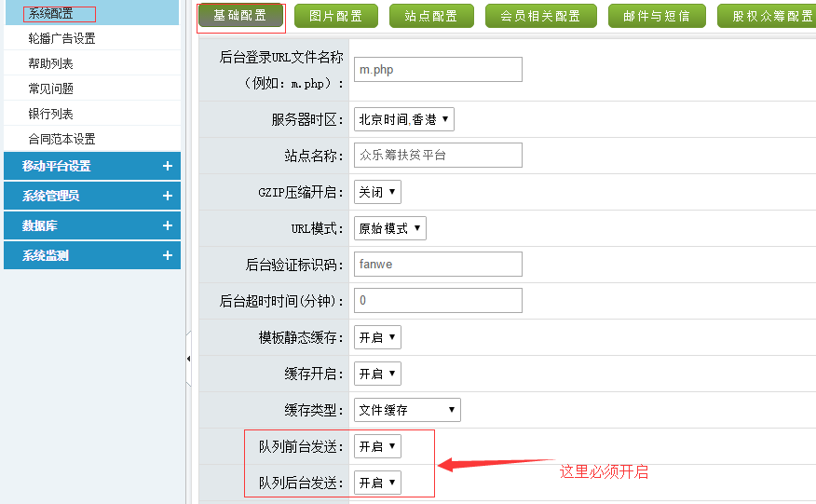Click 站点名称 input field
Image resolution: width=816 pixels, height=504 pixels.
point(438,155)
